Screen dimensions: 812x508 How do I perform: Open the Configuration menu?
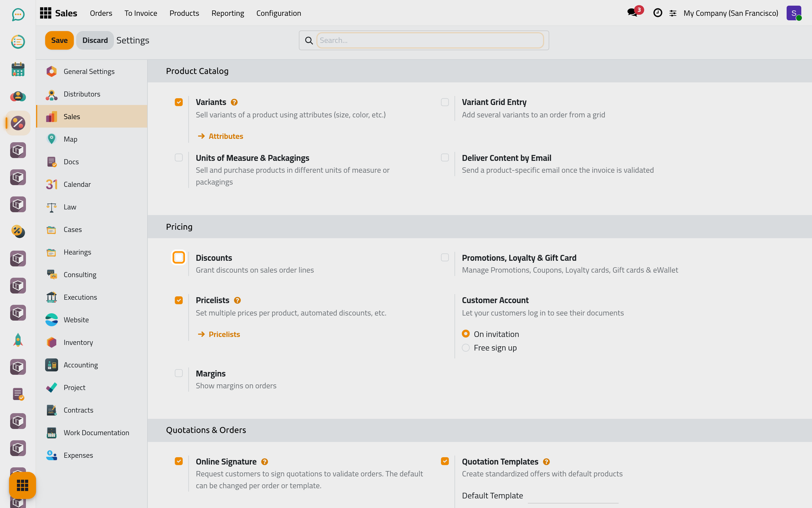click(x=279, y=13)
